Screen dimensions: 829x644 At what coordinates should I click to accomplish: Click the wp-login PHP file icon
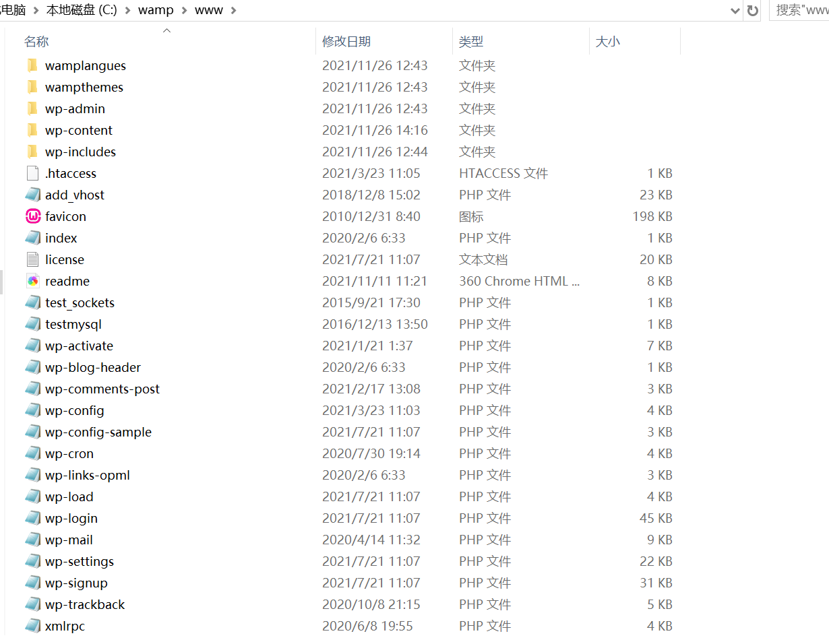(33, 518)
